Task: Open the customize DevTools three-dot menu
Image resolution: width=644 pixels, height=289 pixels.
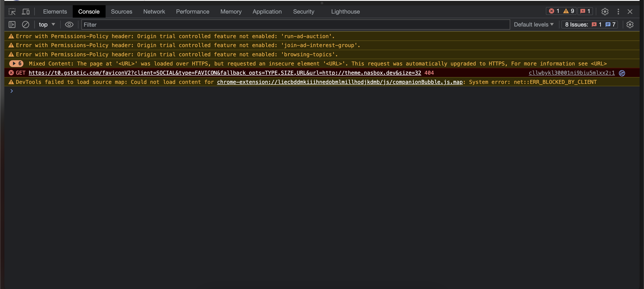Action: point(618,11)
